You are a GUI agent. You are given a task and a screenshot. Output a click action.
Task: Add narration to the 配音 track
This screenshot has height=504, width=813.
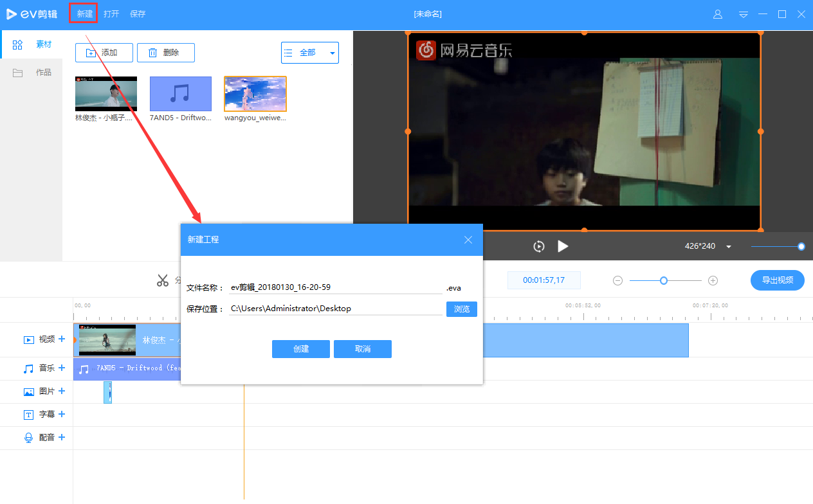tap(62, 437)
